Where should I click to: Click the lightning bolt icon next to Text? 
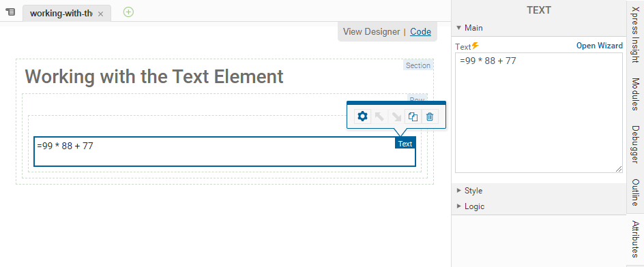coord(475,45)
